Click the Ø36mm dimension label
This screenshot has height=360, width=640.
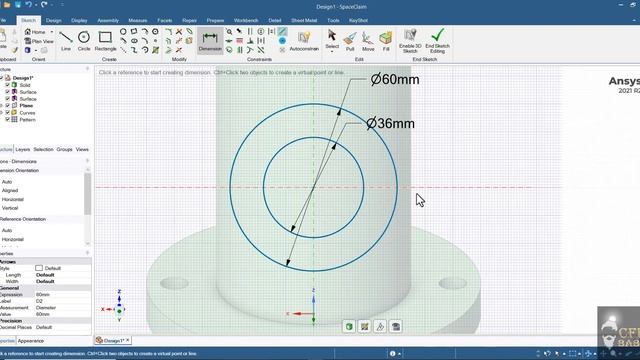point(390,123)
